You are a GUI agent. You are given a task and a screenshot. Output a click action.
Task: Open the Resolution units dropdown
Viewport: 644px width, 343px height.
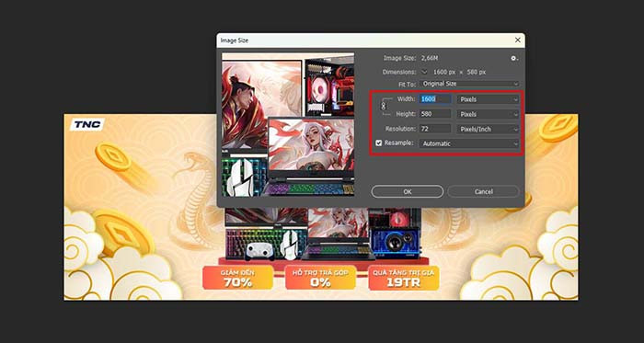488,129
